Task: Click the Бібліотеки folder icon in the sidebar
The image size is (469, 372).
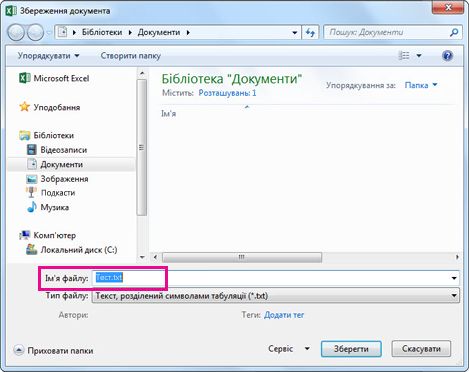Action: (x=24, y=135)
